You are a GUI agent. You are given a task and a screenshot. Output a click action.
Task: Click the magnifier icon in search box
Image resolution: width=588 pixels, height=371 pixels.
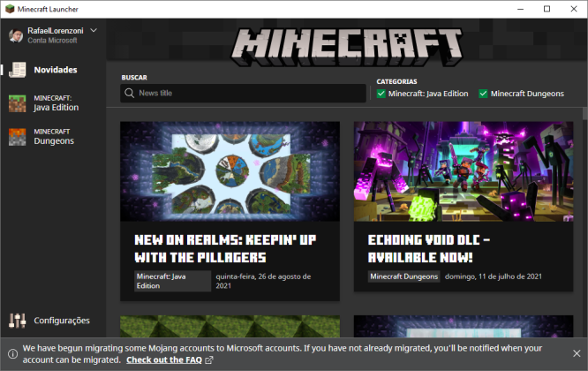pos(130,93)
